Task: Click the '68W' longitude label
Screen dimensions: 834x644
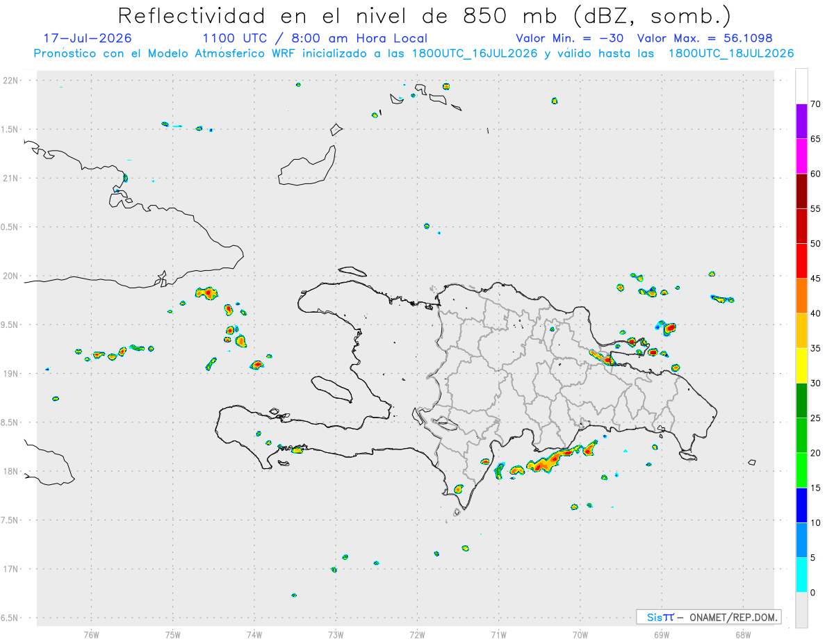Action: point(743,635)
